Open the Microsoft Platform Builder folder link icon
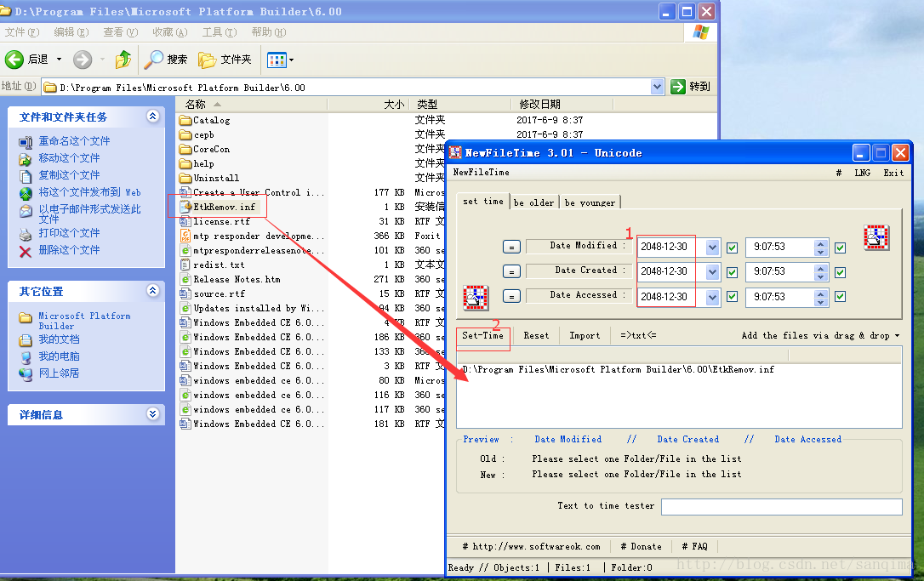 pyautogui.click(x=26, y=317)
